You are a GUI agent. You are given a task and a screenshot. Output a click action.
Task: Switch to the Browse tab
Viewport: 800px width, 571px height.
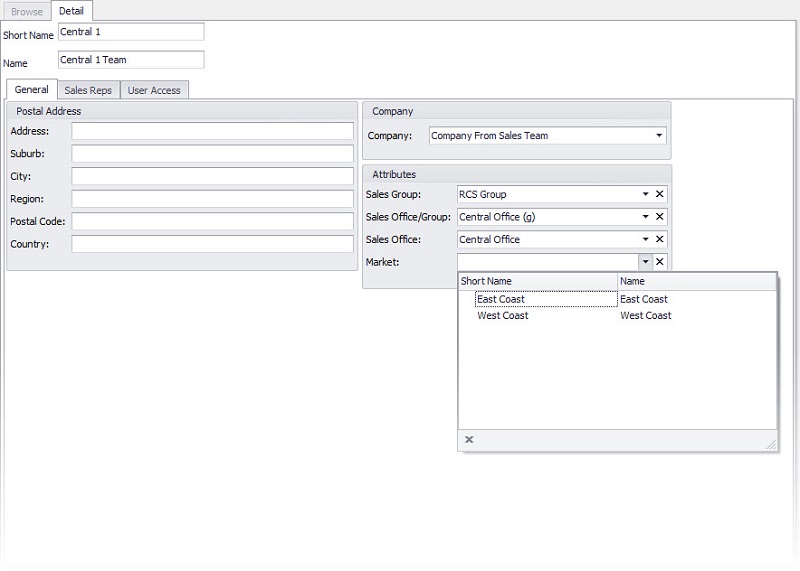(27, 11)
